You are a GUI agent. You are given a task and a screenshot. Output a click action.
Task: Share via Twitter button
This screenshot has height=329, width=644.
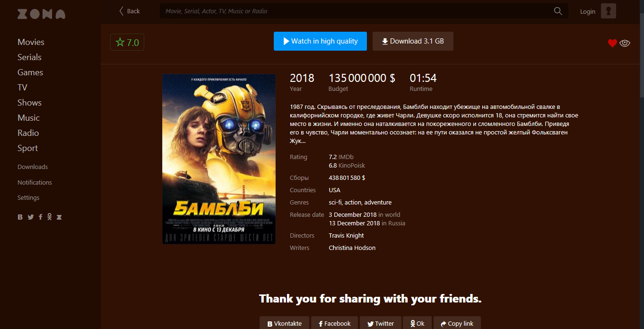pos(381,323)
